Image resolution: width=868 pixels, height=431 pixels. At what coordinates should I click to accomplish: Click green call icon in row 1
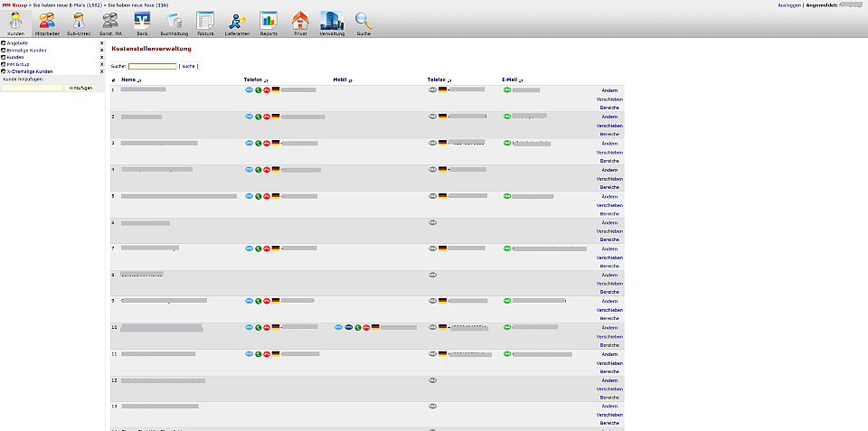(258, 90)
